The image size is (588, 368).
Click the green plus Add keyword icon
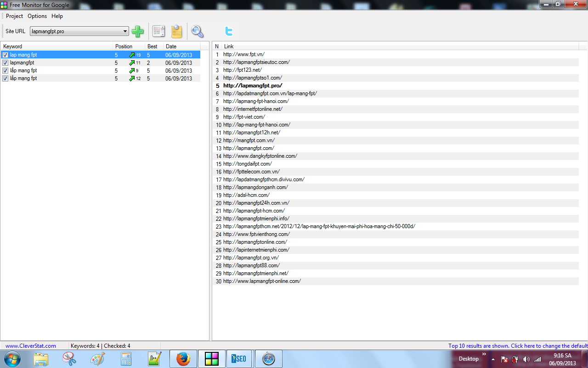138,31
